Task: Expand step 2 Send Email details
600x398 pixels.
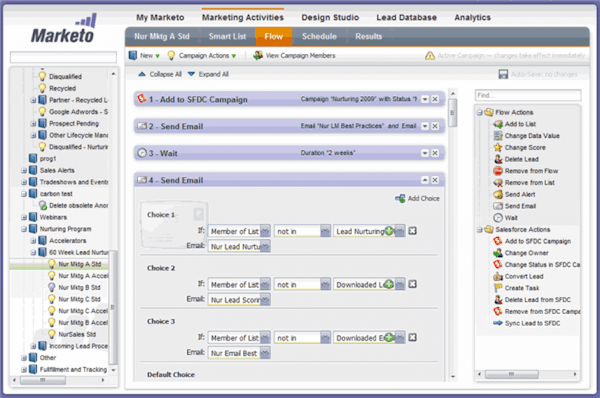Action: coord(425,126)
